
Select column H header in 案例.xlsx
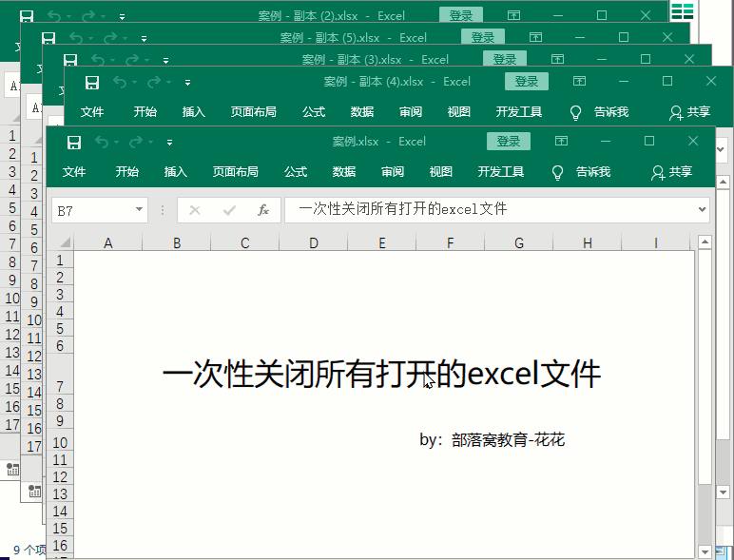pyautogui.click(x=587, y=243)
